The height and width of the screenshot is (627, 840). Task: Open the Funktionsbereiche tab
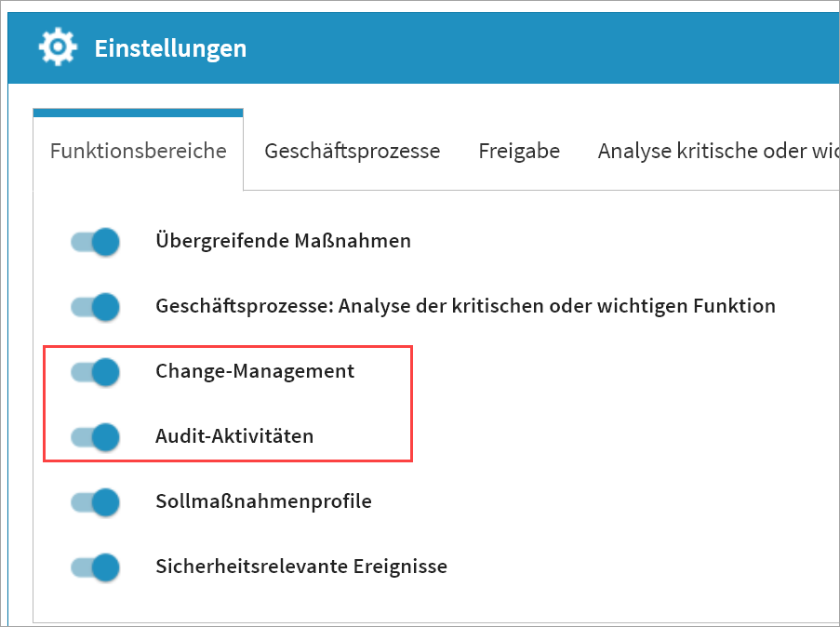(139, 151)
